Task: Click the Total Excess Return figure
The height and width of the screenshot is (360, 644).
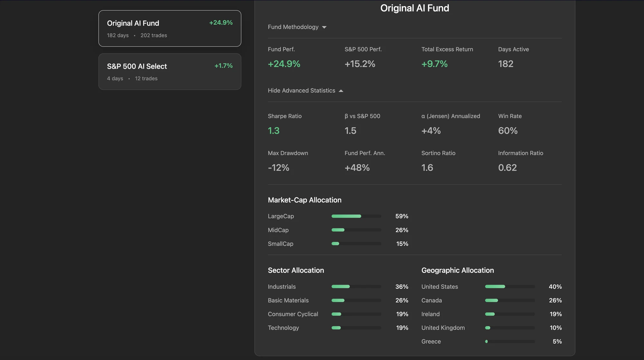Action: click(x=434, y=64)
